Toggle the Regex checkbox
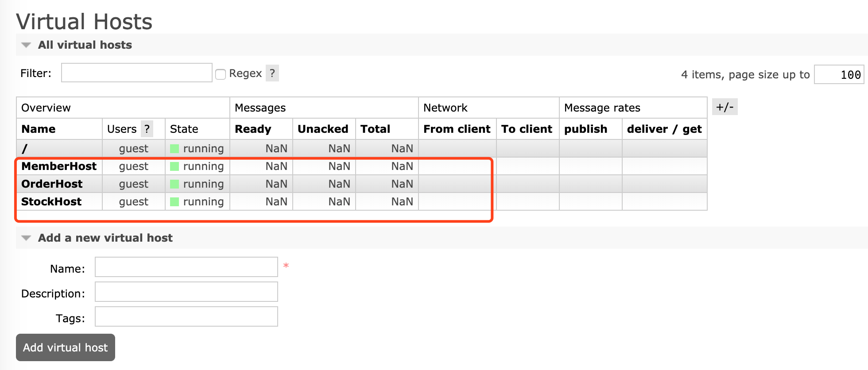This screenshot has height=370, width=868. tap(221, 74)
